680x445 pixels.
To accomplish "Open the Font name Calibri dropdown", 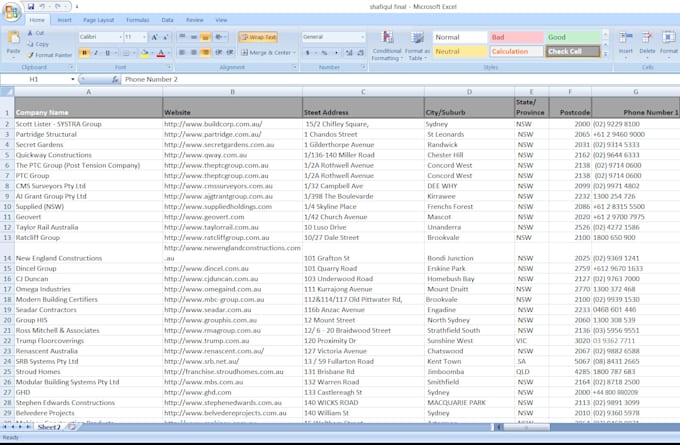I will click(121, 37).
